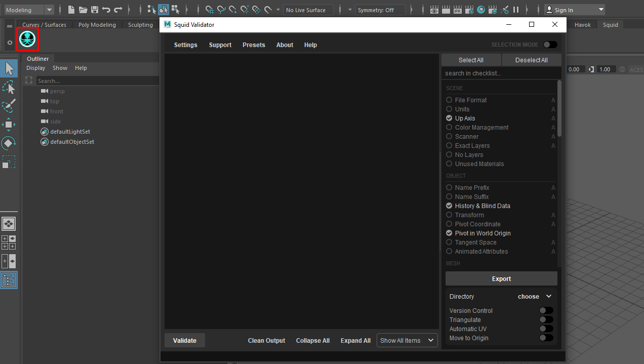The height and width of the screenshot is (364, 644).
Task: Open the render setup clapperboard with layers icon
Action: point(493,10)
